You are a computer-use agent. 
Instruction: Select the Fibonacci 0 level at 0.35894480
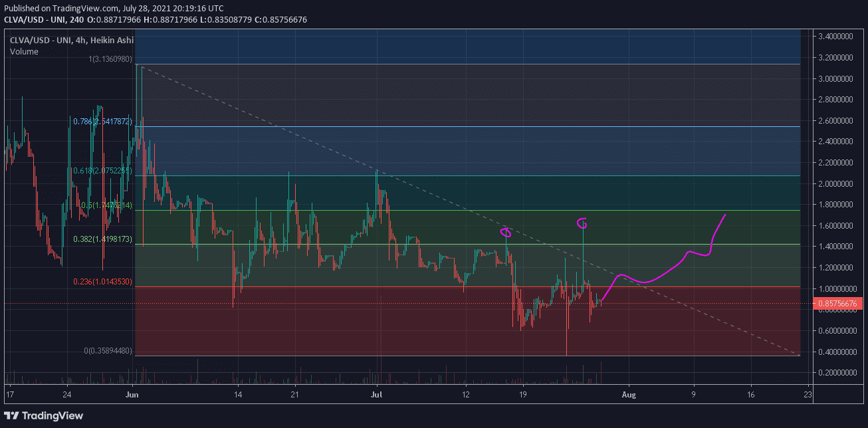click(109, 350)
